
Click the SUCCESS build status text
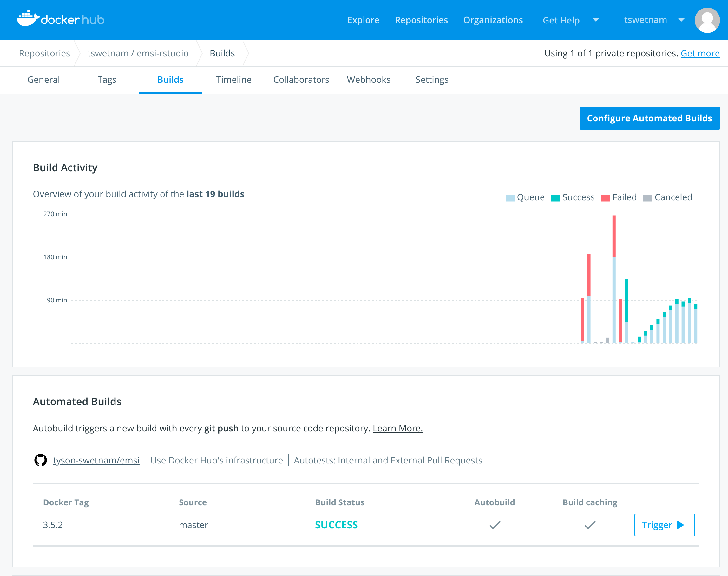[336, 525]
